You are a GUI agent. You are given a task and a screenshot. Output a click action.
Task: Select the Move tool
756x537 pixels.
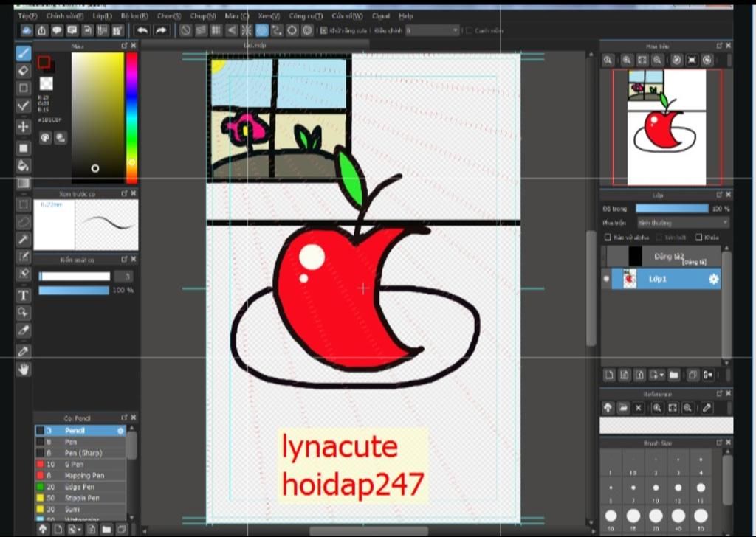click(x=23, y=127)
